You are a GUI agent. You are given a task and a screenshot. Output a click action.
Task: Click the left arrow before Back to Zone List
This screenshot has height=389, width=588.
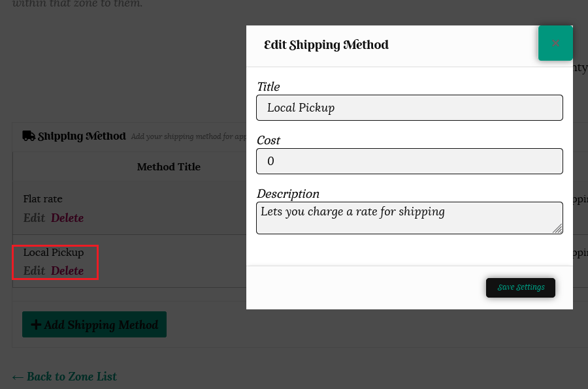point(18,377)
